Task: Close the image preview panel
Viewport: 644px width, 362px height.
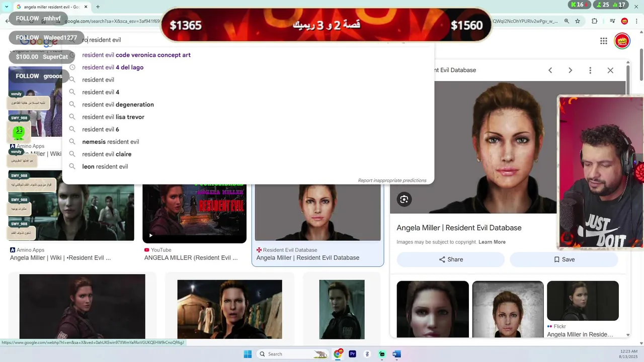Action: point(610,70)
